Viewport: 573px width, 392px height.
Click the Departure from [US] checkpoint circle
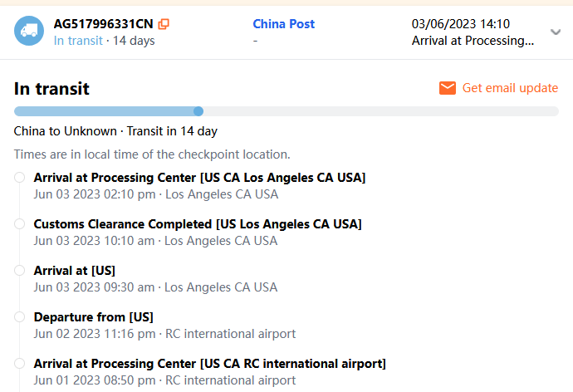coord(19,316)
